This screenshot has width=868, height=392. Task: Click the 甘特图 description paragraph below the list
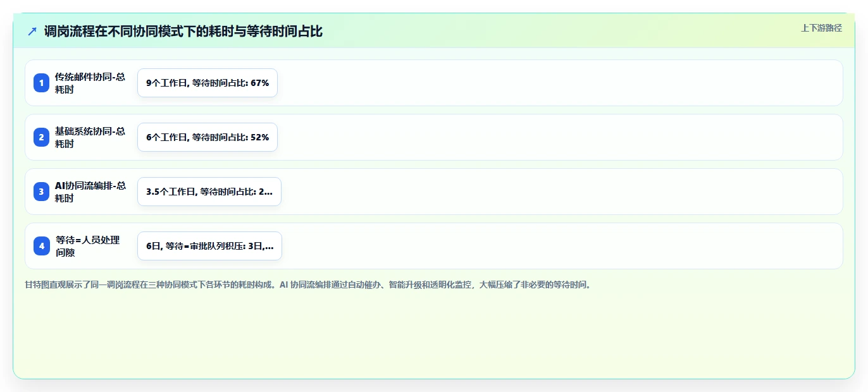(308, 285)
